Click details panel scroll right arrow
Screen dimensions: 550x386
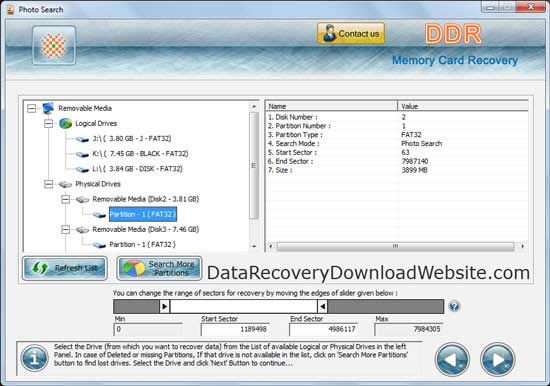[x=523, y=246]
